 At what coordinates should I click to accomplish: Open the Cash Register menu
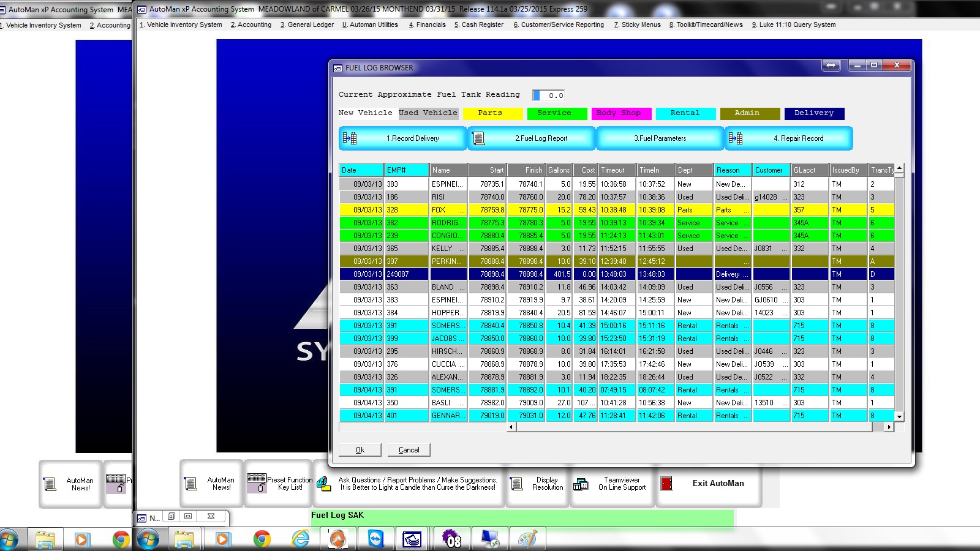[x=479, y=25]
